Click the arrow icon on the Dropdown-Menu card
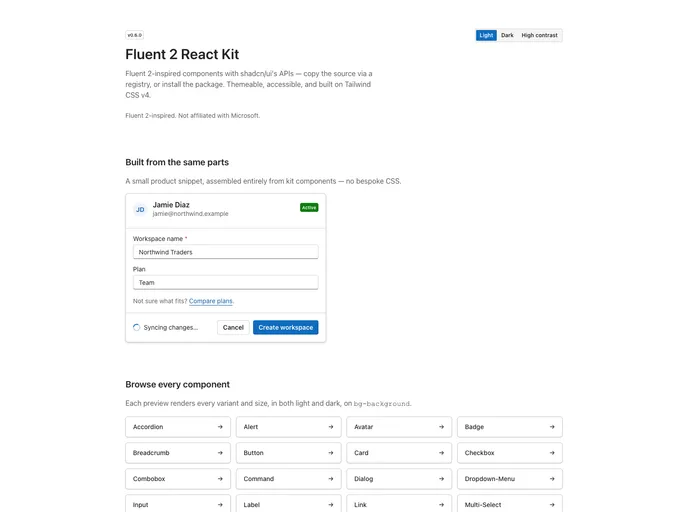The height and width of the screenshot is (512, 688). click(x=552, y=479)
